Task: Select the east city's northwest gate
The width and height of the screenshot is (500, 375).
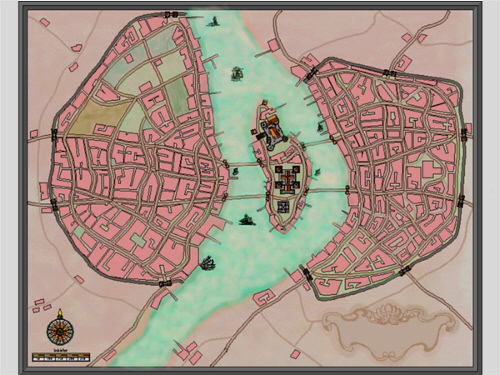Action: [311, 73]
